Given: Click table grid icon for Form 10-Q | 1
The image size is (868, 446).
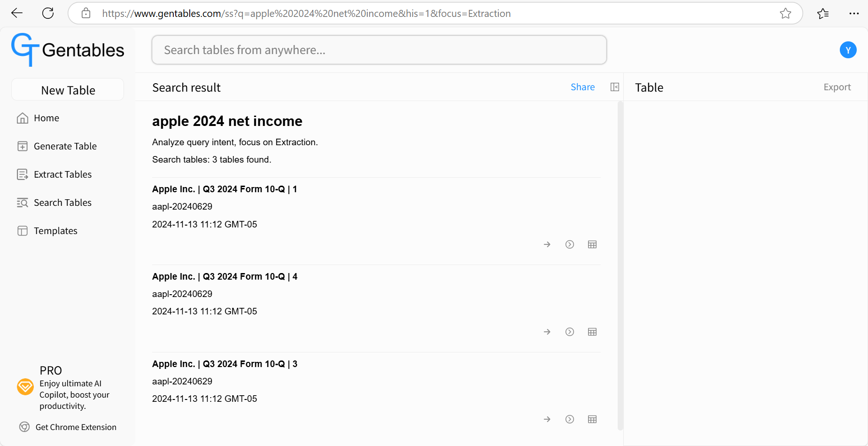Looking at the screenshot, I should pyautogui.click(x=592, y=244).
